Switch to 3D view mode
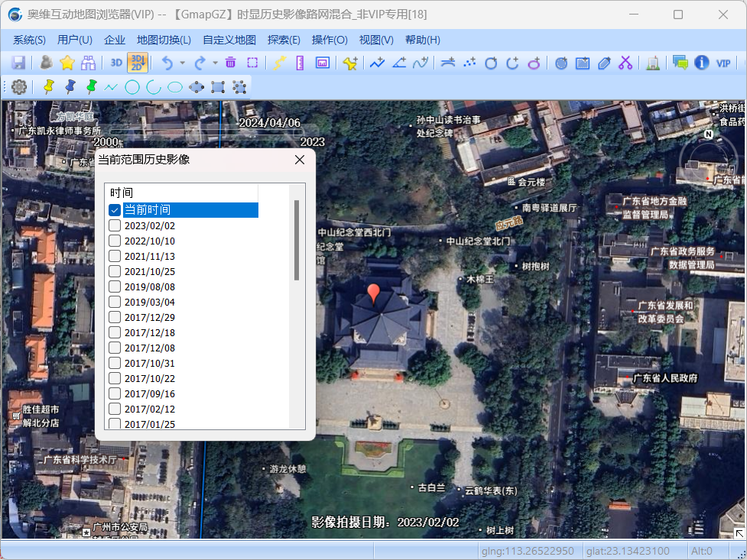747x560 pixels. coord(116,63)
